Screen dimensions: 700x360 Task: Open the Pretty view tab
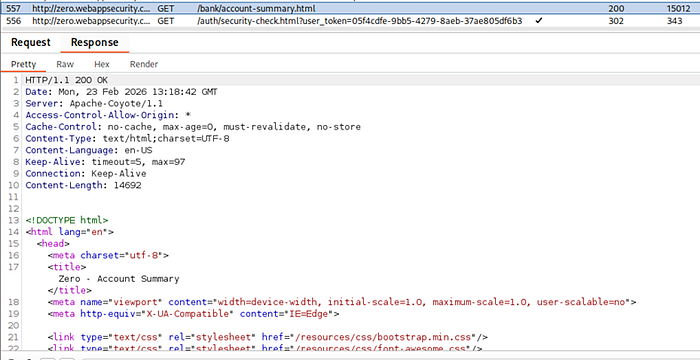pyautogui.click(x=23, y=64)
